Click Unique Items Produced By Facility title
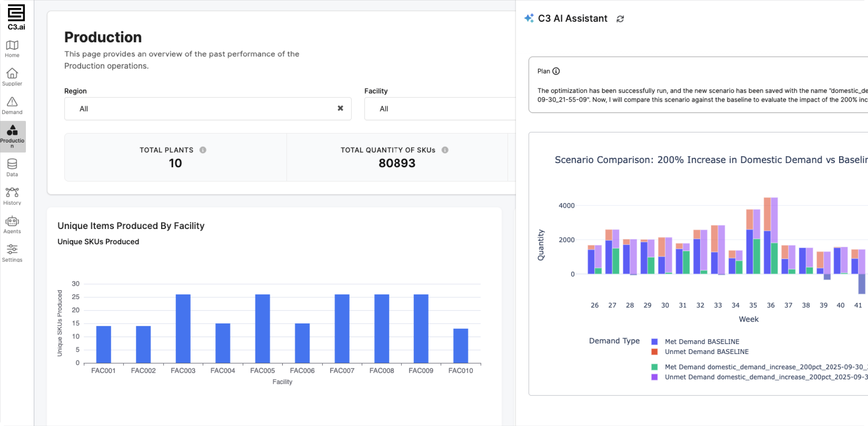Image resolution: width=868 pixels, height=426 pixels. click(x=131, y=226)
